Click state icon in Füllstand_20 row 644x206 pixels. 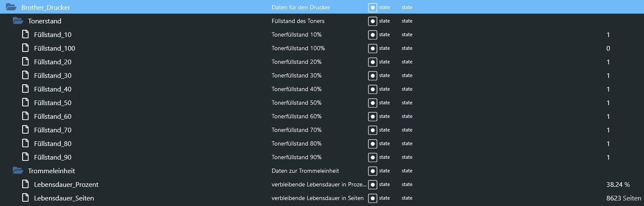click(372, 62)
